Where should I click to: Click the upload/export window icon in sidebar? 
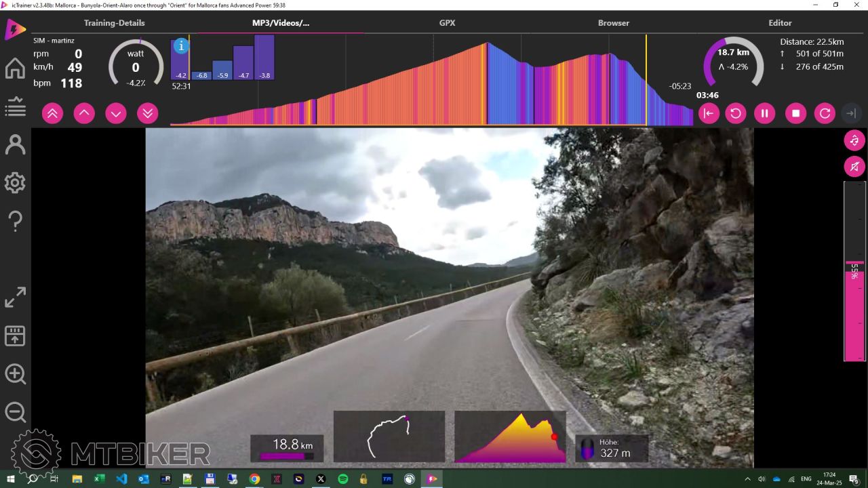click(x=15, y=335)
